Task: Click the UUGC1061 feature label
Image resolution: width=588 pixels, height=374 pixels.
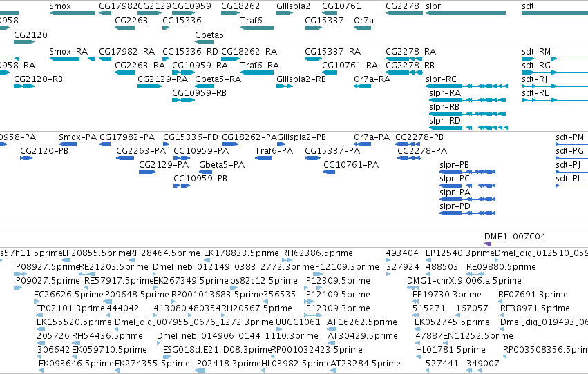Action: coord(298,322)
